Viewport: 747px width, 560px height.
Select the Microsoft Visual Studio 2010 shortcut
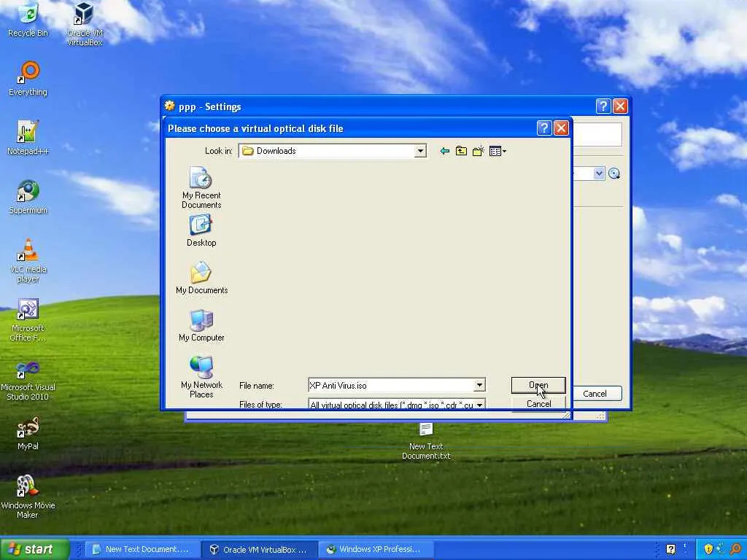pyautogui.click(x=28, y=379)
